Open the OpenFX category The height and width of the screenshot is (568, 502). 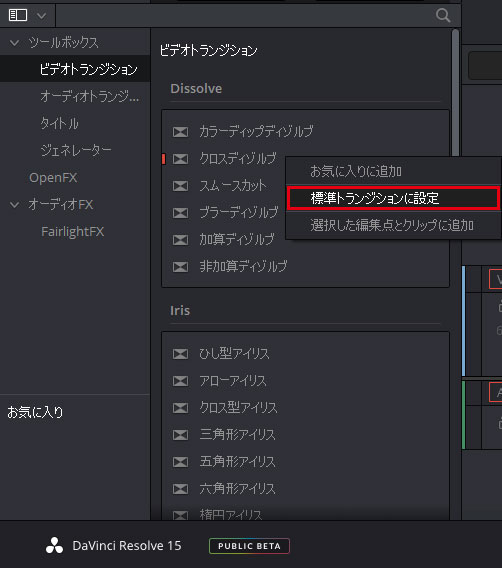point(53,178)
